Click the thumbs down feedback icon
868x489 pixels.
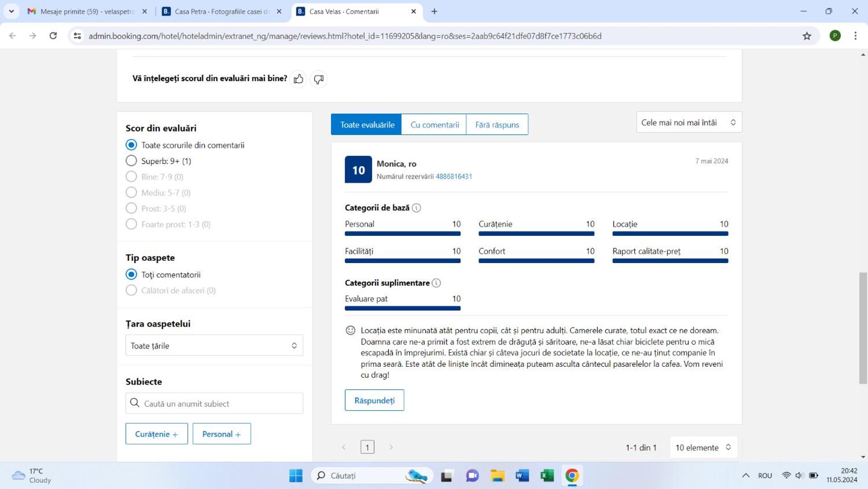(x=319, y=79)
